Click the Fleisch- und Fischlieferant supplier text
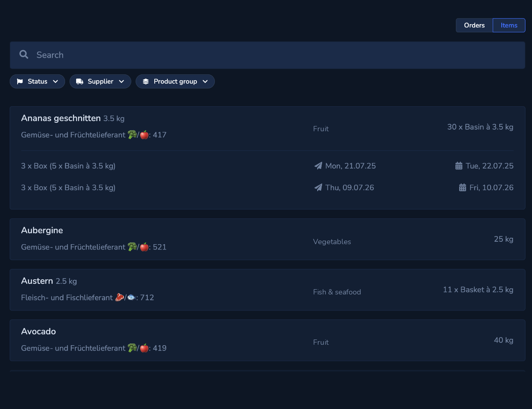This screenshot has height=409, width=532. 67,297
